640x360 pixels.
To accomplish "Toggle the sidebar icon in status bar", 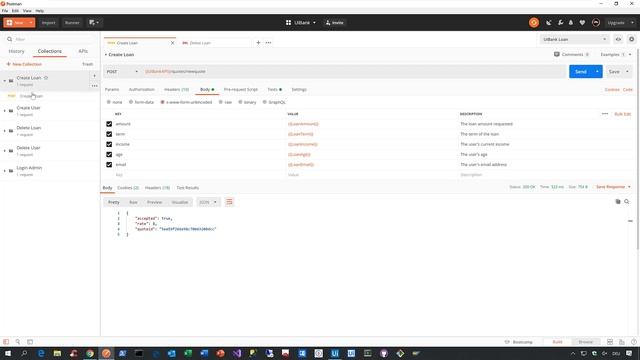I will coord(6,342).
